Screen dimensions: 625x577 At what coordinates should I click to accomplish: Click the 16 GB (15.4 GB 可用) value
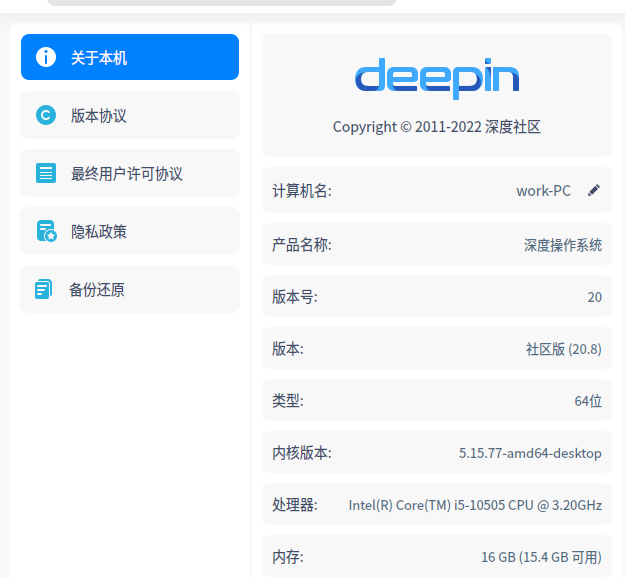(x=541, y=557)
